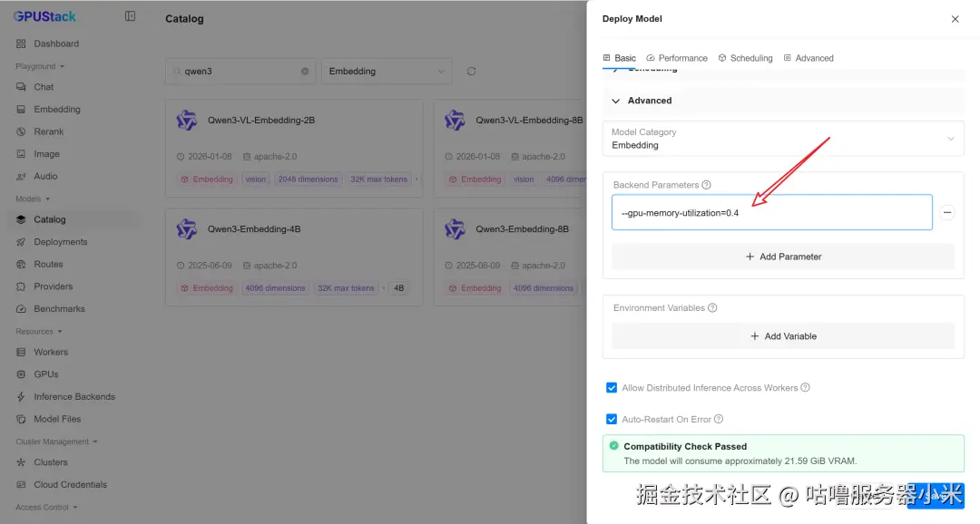Clear the qwen3 search text

(x=305, y=72)
